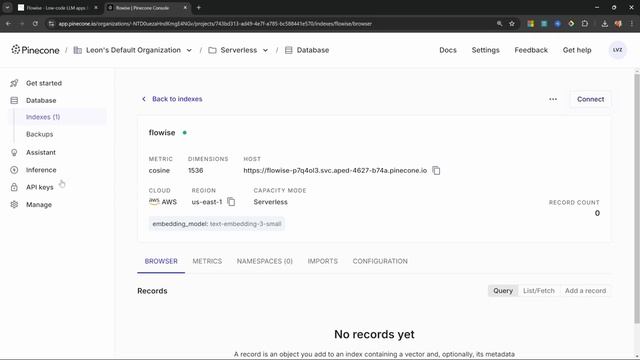Click the flowise index name
The height and width of the screenshot is (360, 640).
162,133
